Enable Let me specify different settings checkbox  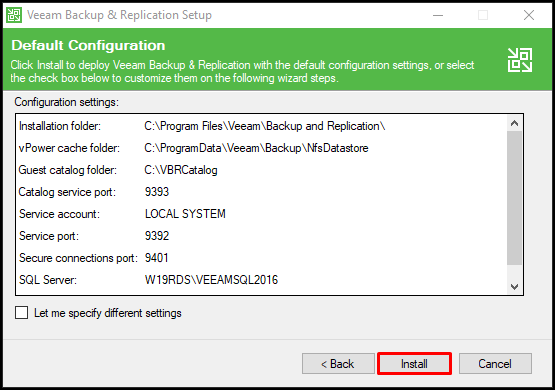click(x=22, y=313)
